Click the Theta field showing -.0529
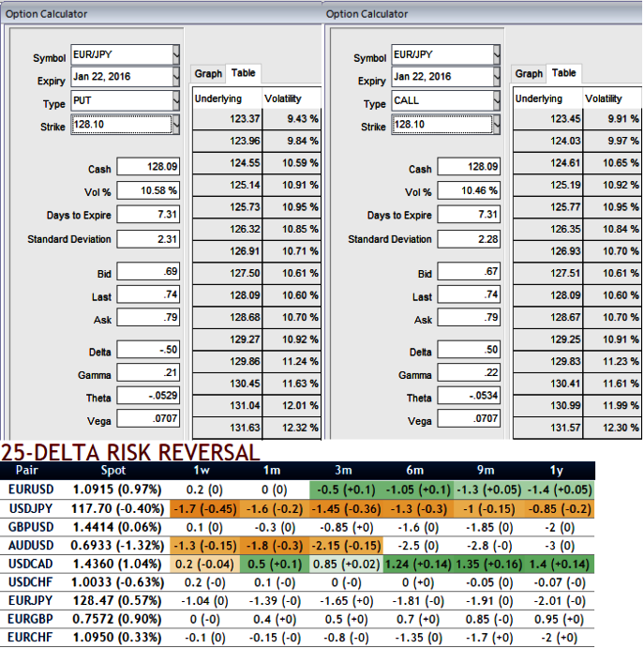Screen dimensions: 644x648 tap(147, 398)
